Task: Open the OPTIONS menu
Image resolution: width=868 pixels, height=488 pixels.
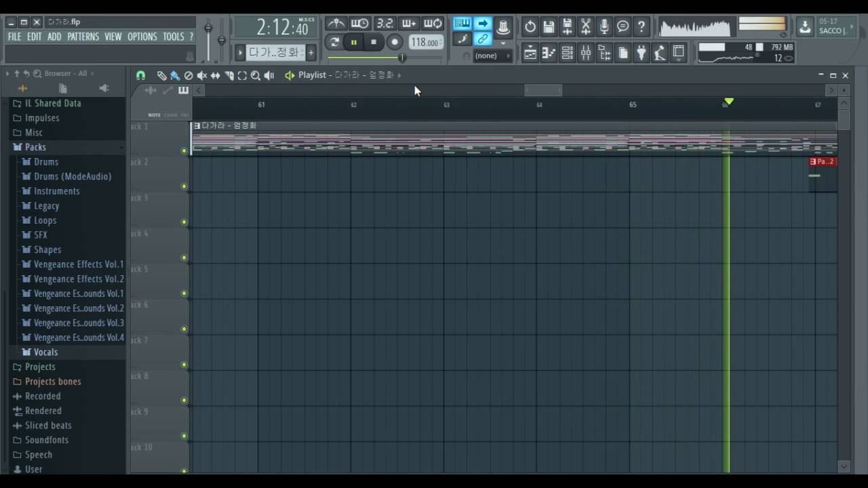Action: pyautogui.click(x=142, y=37)
